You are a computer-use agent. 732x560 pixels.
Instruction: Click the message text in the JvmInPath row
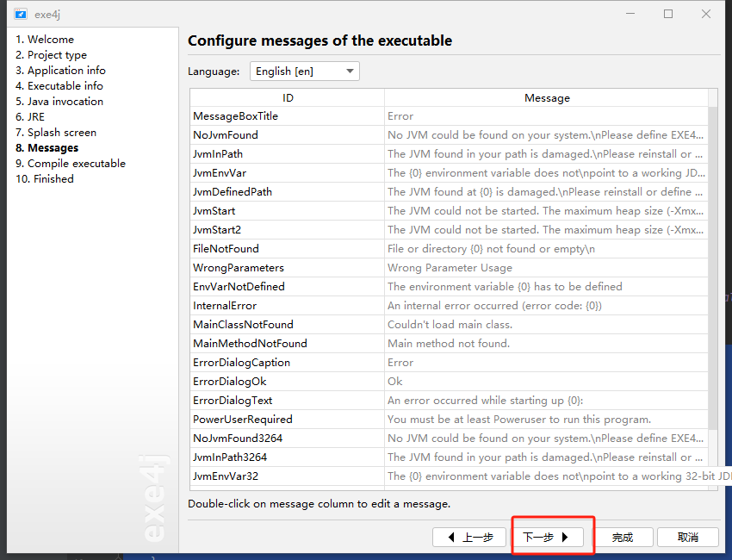pyautogui.click(x=546, y=153)
